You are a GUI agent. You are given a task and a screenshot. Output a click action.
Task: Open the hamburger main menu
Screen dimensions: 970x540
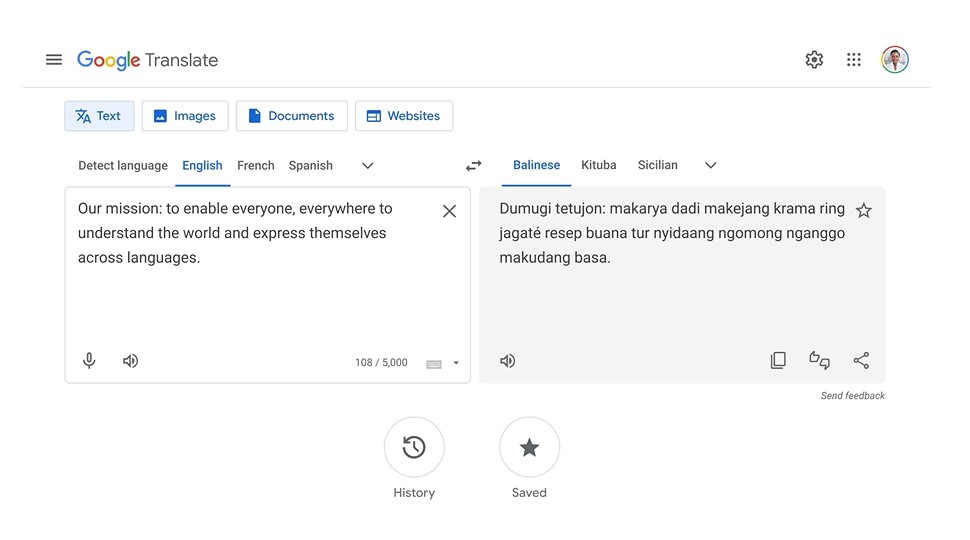click(54, 60)
